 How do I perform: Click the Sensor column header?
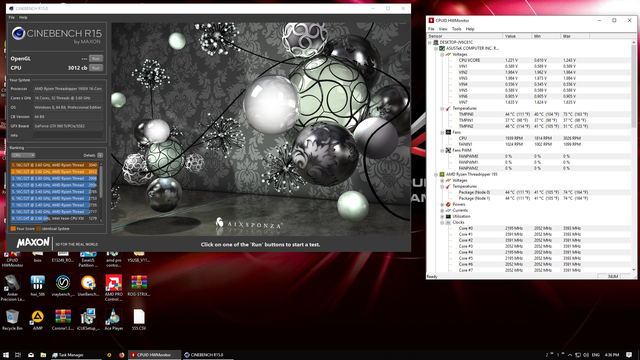465,36
